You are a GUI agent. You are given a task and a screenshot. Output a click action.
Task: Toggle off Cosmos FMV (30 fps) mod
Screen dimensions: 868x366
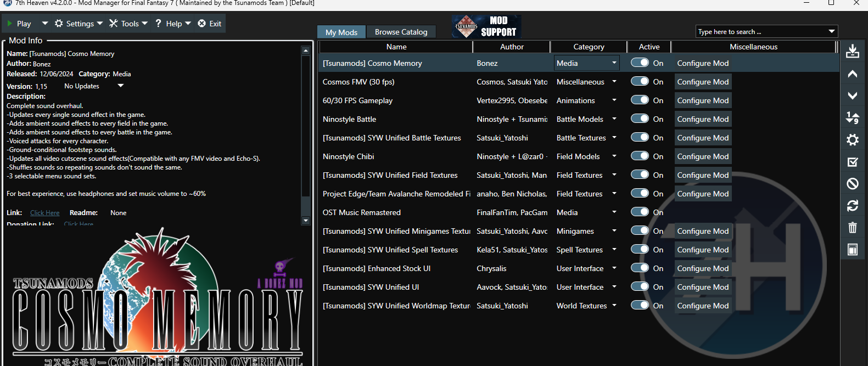pyautogui.click(x=640, y=81)
